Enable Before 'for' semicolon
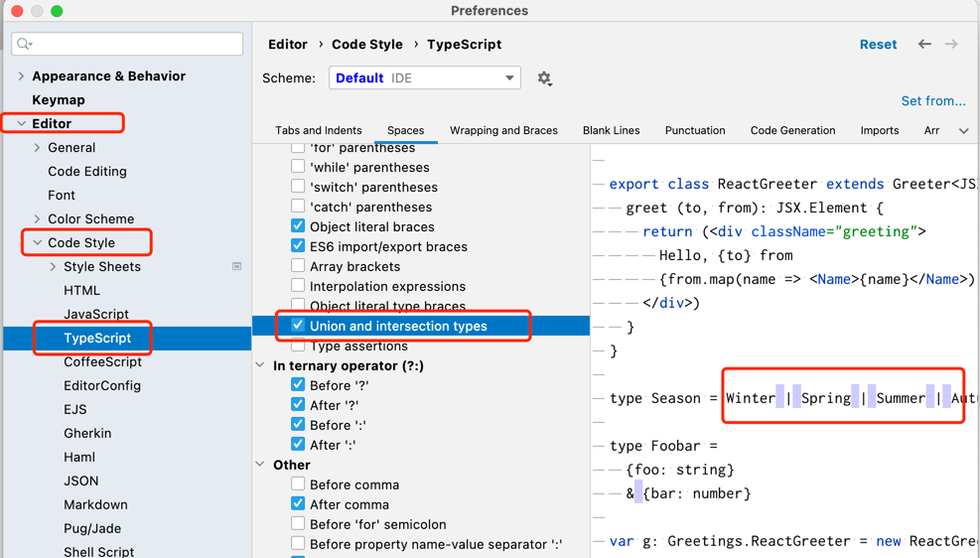 click(298, 523)
